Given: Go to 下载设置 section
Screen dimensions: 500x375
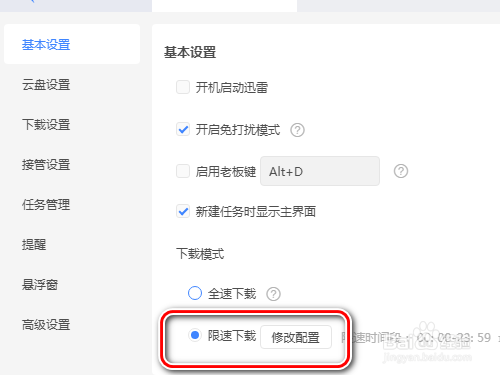Looking at the screenshot, I should (46, 125).
